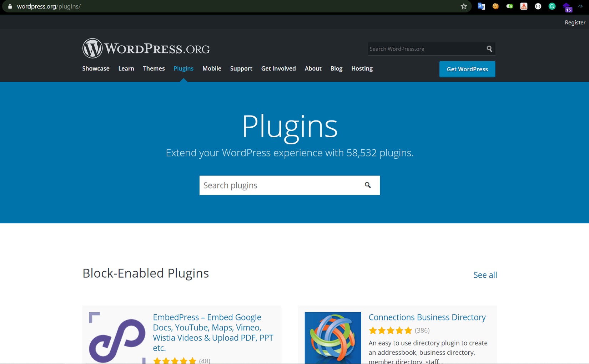Click the bookmark star in the address bar
Viewport: 589px width, 364px height.
464,6
